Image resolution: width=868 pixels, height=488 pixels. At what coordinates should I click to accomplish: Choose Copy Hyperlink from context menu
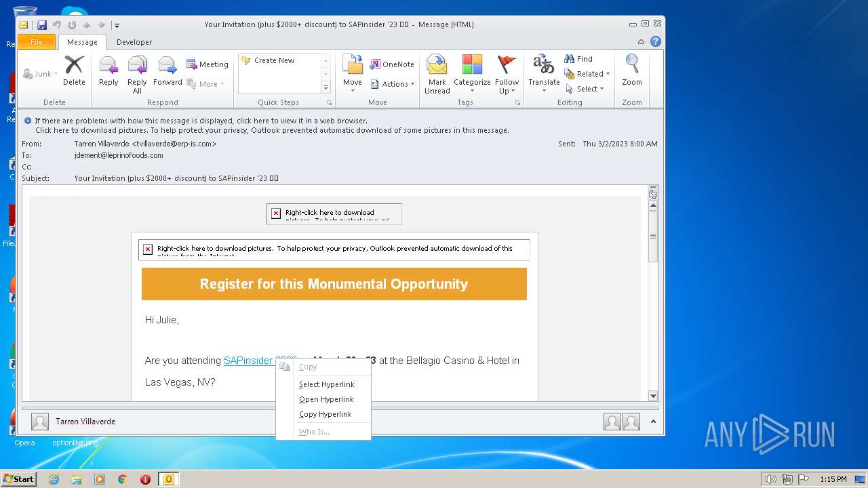(325, 414)
